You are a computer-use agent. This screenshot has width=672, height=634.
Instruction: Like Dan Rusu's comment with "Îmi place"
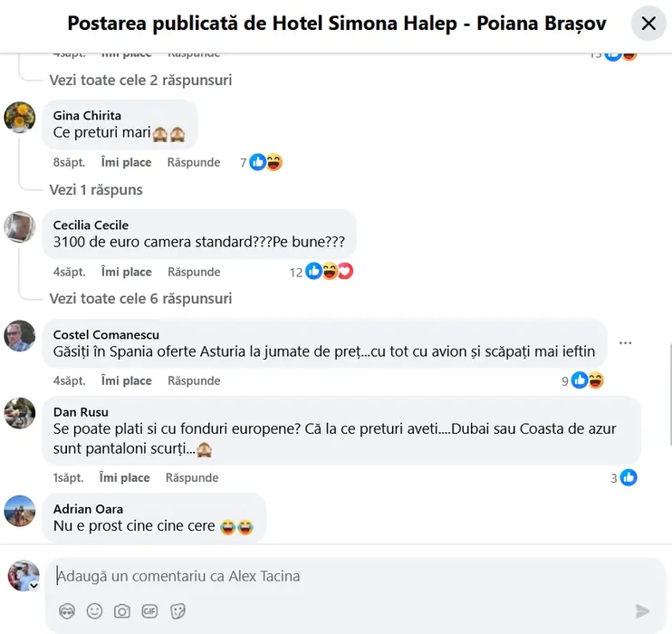tap(126, 477)
